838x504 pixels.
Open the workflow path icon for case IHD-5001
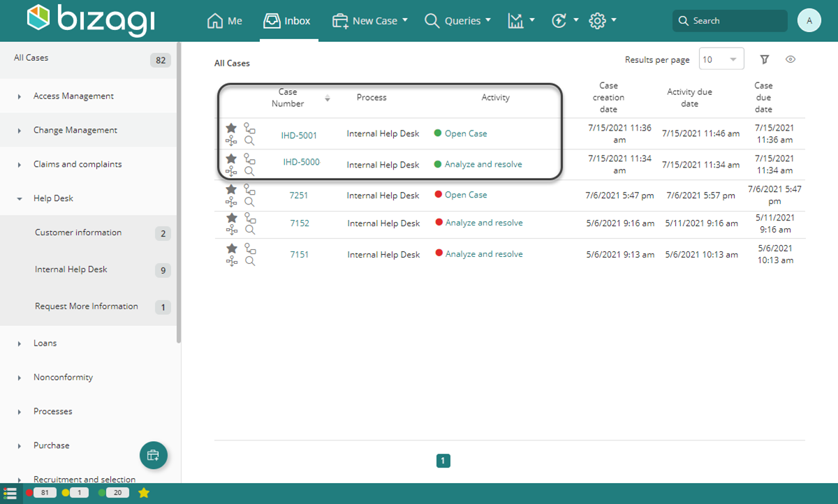[249, 128]
